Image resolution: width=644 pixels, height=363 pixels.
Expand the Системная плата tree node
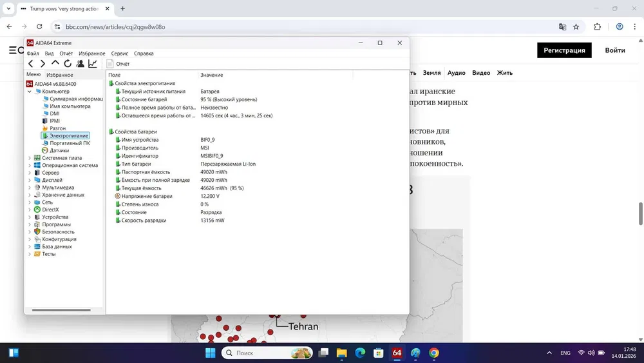[30, 158]
